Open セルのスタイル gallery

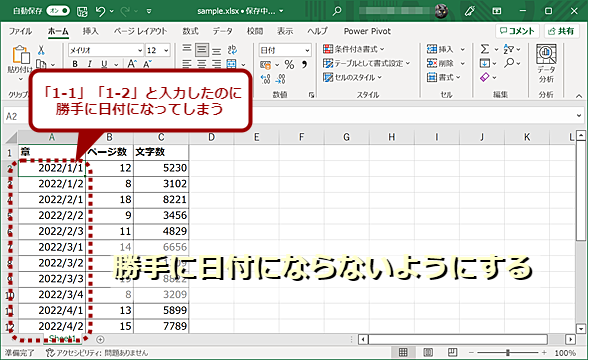[352, 77]
